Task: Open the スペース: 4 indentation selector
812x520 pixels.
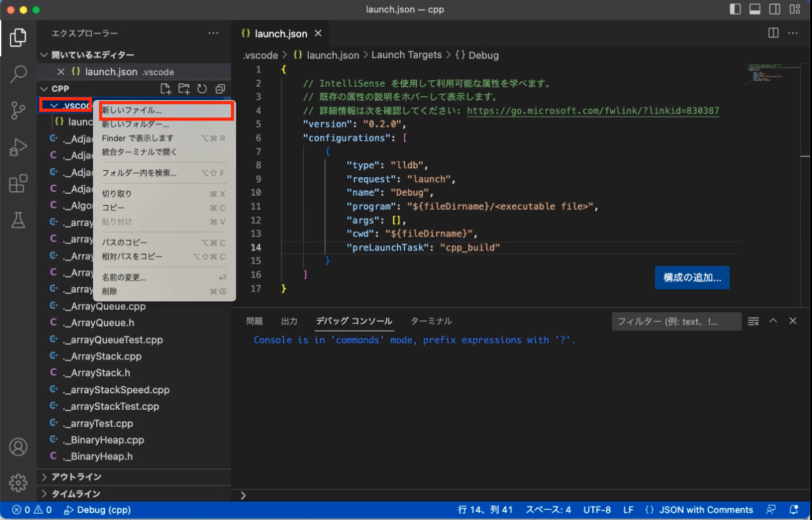Action: tap(548, 510)
